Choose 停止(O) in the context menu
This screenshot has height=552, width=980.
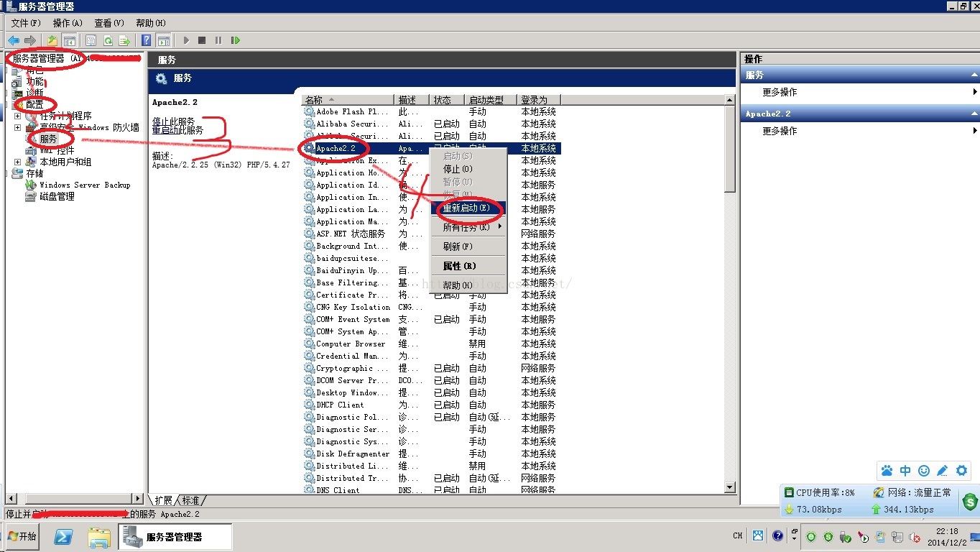tap(468, 169)
